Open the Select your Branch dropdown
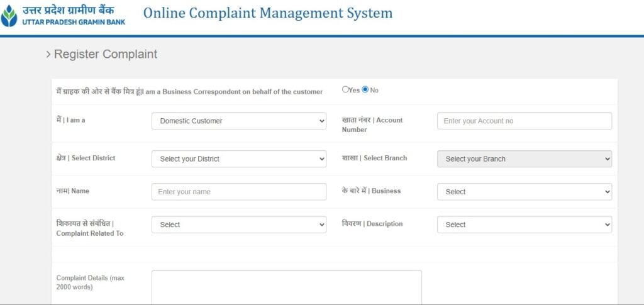Image resolution: width=644 pixels, height=305 pixels. [x=525, y=159]
